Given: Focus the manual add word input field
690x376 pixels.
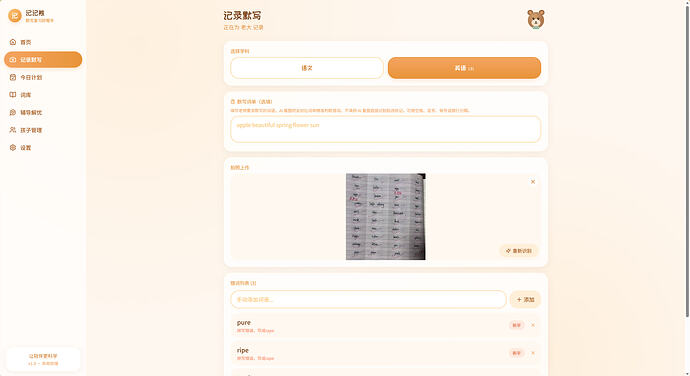Looking at the screenshot, I should click(368, 299).
